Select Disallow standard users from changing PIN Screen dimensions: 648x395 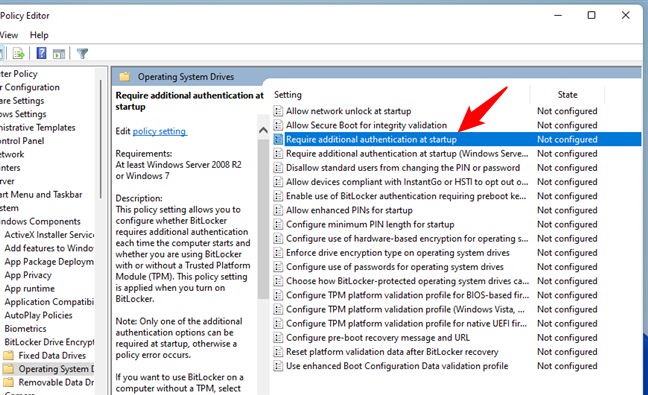[x=403, y=168]
